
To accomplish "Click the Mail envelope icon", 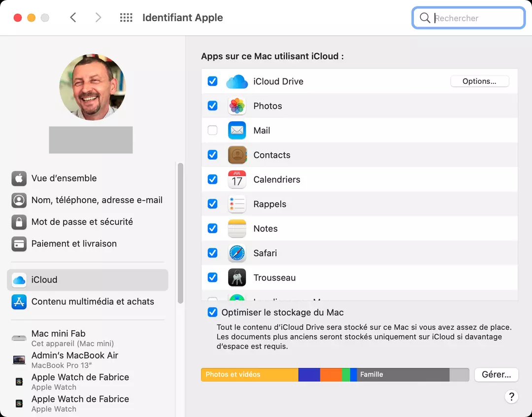I will [237, 131].
